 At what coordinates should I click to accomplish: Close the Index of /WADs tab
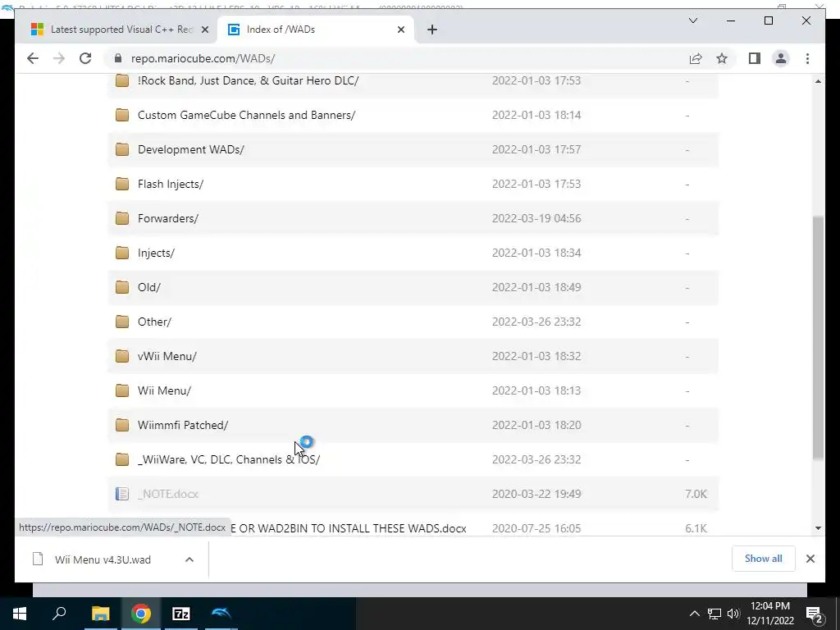pos(400,30)
